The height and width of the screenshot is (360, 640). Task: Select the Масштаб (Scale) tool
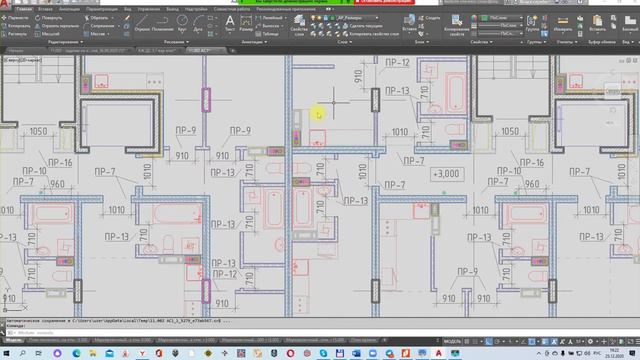(x=47, y=34)
